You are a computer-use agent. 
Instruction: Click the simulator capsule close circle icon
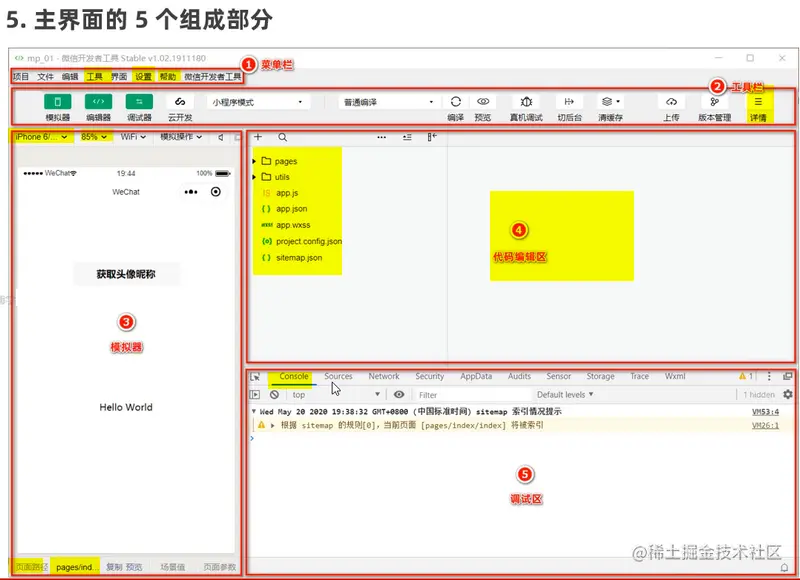pyautogui.click(x=216, y=192)
